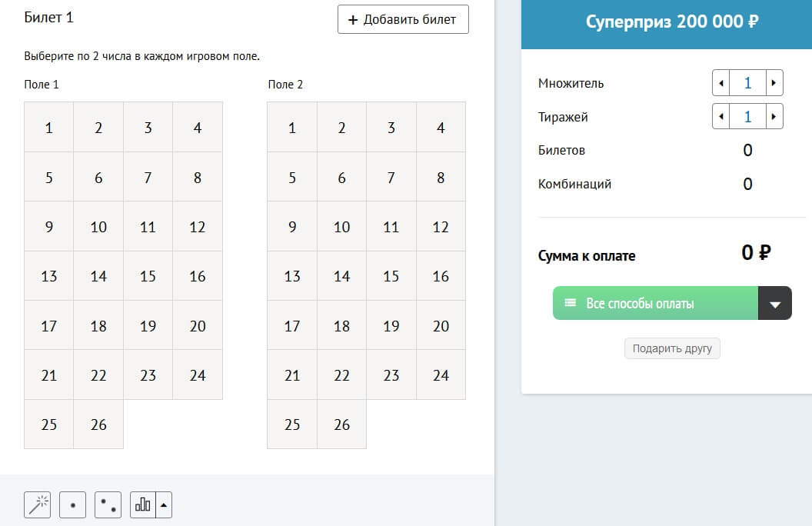Pick number 5 in Поле 1
The width and height of the screenshot is (812, 526).
[48, 177]
